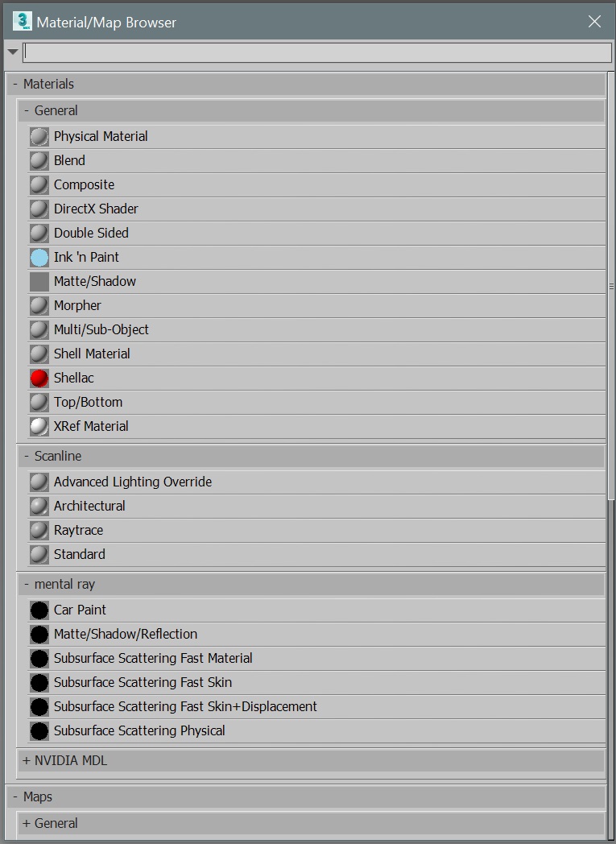Click the Architectural material sphere icon
Image resolution: width=616 pixels, height=844 pixels.
pos(39,507)
